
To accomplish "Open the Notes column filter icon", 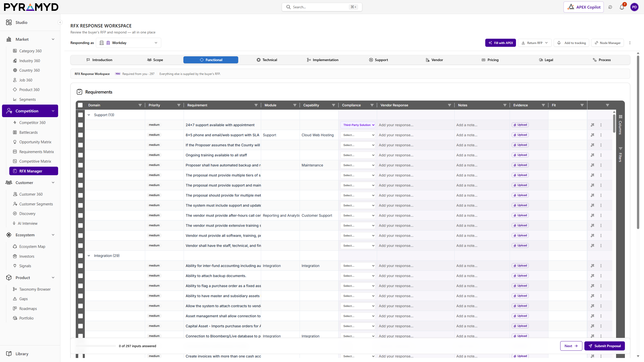I will tap(505, 105).
